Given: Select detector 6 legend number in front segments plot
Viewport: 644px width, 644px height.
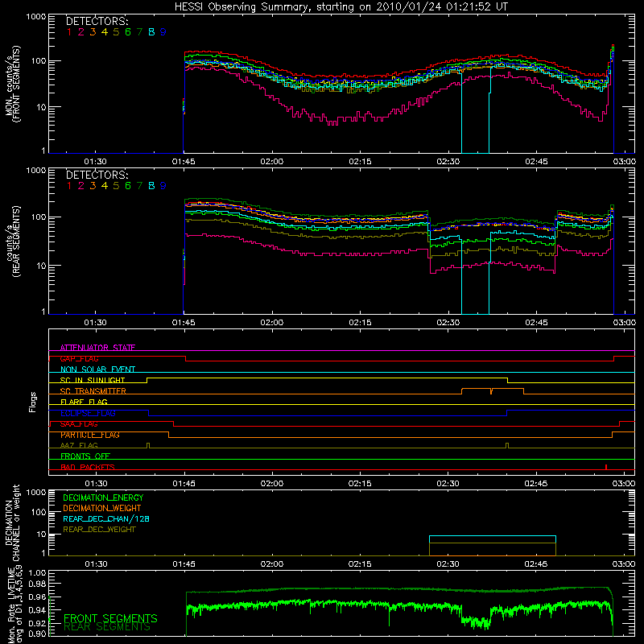Looking at the screenshot, I should coord(128,32).
